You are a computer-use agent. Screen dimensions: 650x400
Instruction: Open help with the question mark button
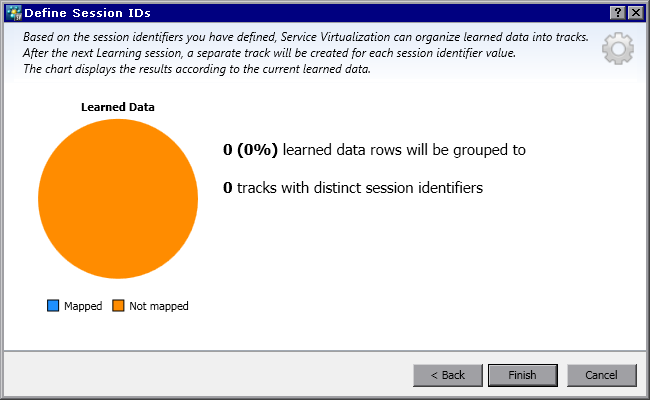pos(616,11)
